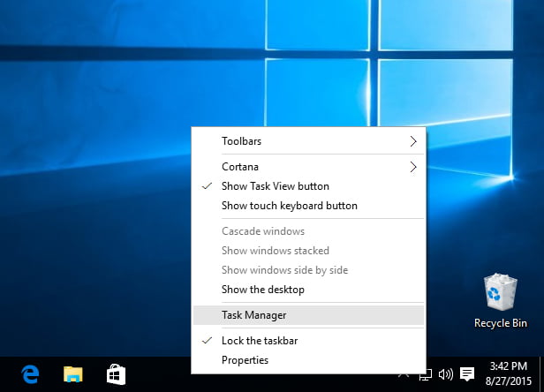This screenshot has height=392, width=544.
Task: Open the Action Center notification icon
Action: pyautogui.click(x=467, y=374)
